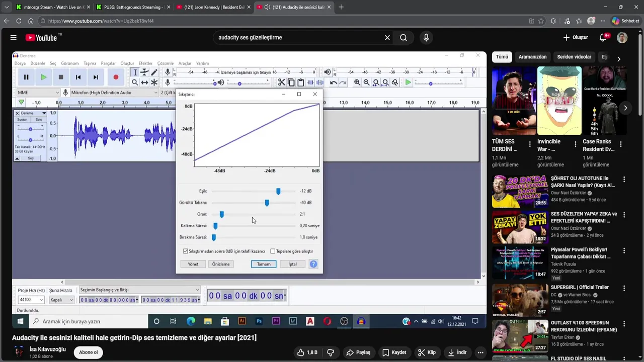Open Photoshop from the Windows taskbar
This screenshot has width=644, height=362.
point(259,321)
